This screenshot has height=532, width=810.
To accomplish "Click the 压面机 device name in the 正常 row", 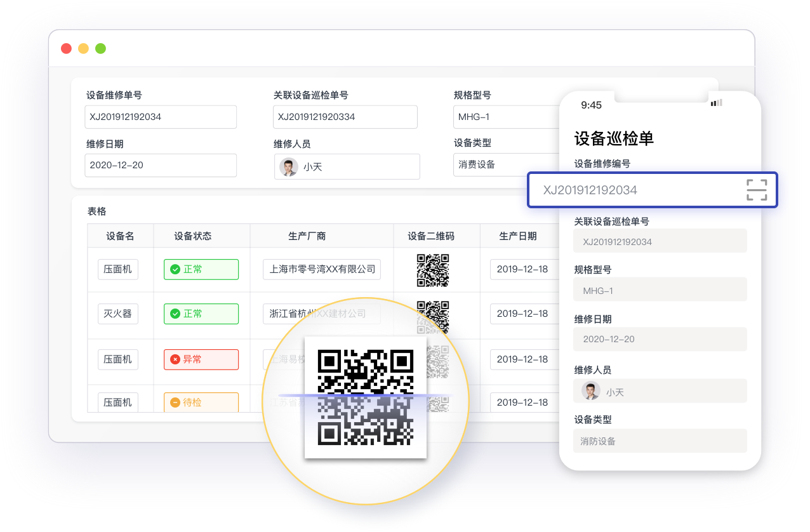I will pos(118,269).
